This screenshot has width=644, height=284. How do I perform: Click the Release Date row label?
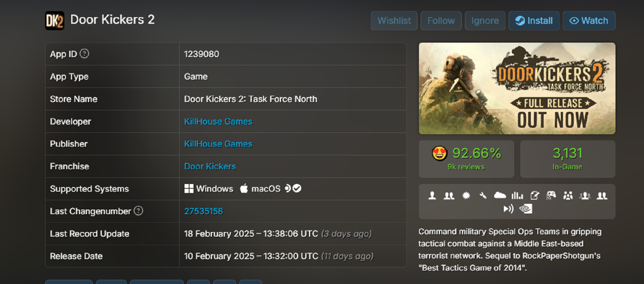(76, 256)
